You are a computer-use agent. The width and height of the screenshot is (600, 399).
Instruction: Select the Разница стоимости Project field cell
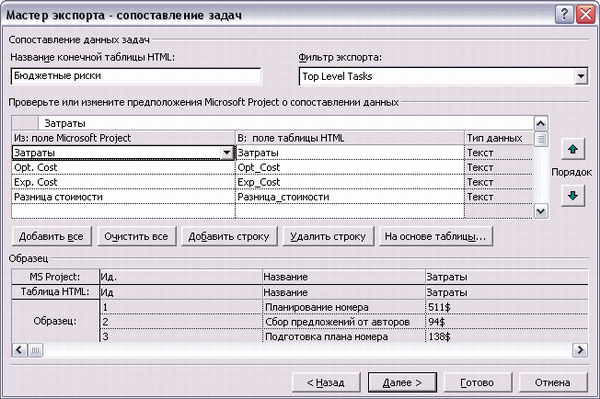pyautogui.click(x=124, y=197)
